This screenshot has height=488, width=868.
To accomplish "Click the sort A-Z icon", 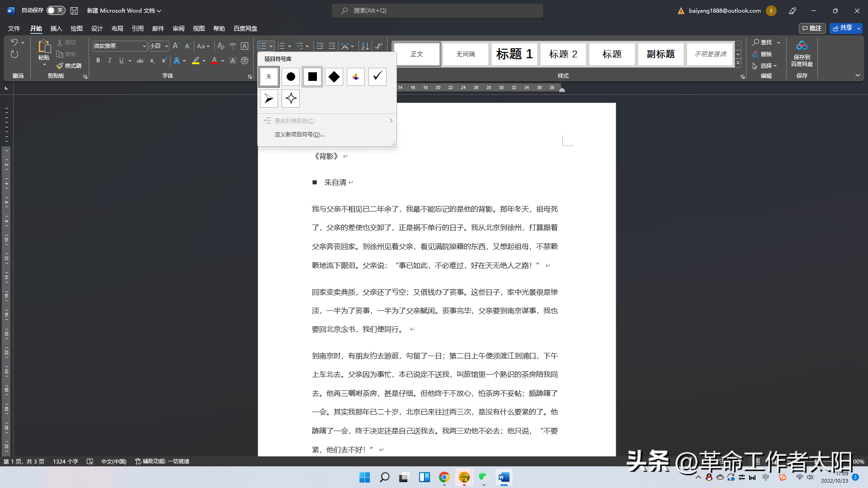I will 365,46.
